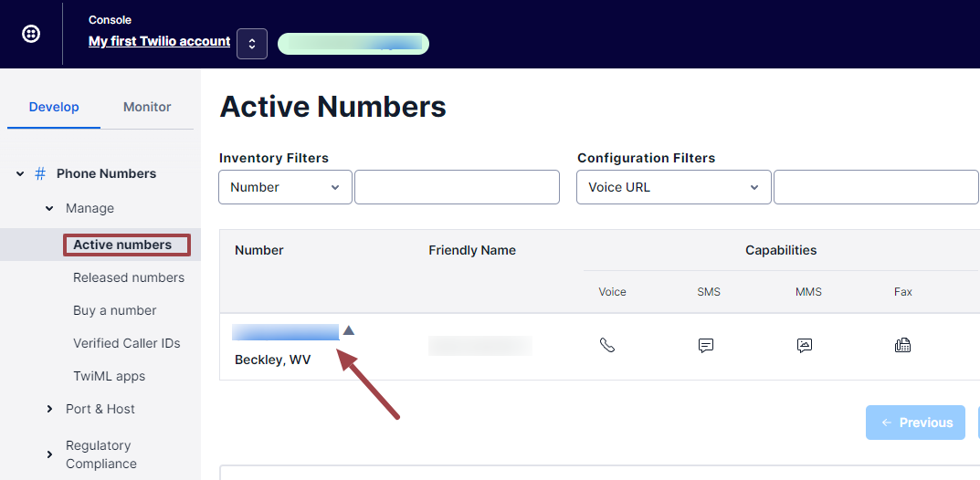Click the Fax capability icon
Image resolution: width=980 pixels, height=480 pixels.
[x=902, y=345]
